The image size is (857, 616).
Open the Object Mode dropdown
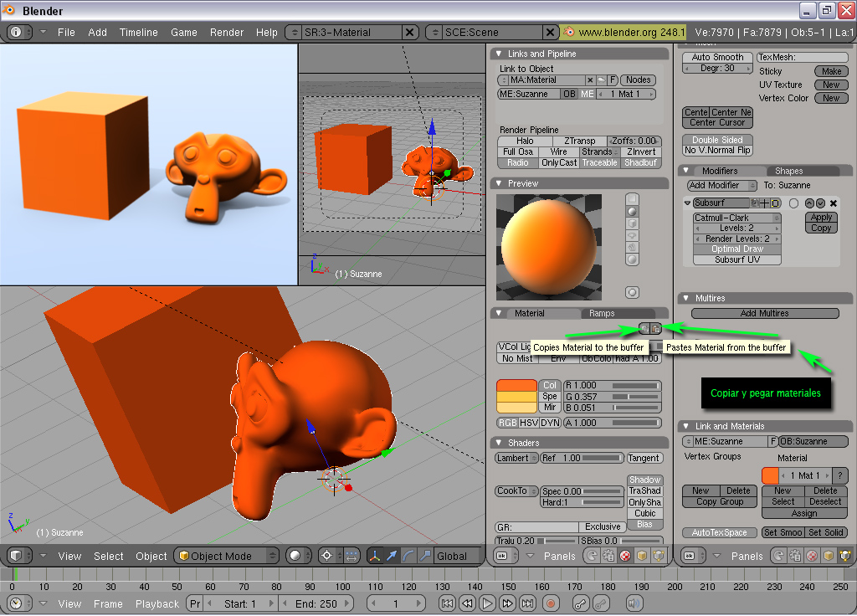click(228, 556)
